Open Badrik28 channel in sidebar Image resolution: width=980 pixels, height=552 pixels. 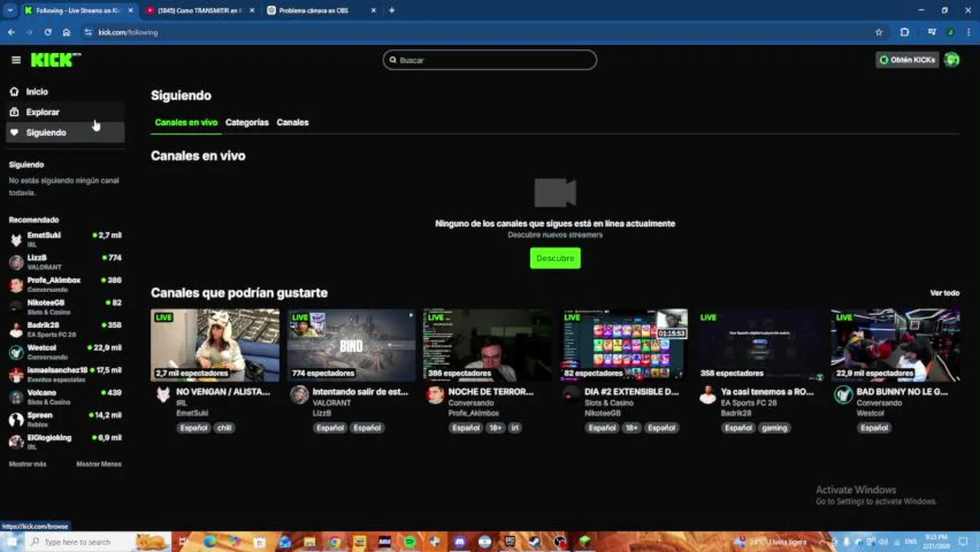coord(64,329)
